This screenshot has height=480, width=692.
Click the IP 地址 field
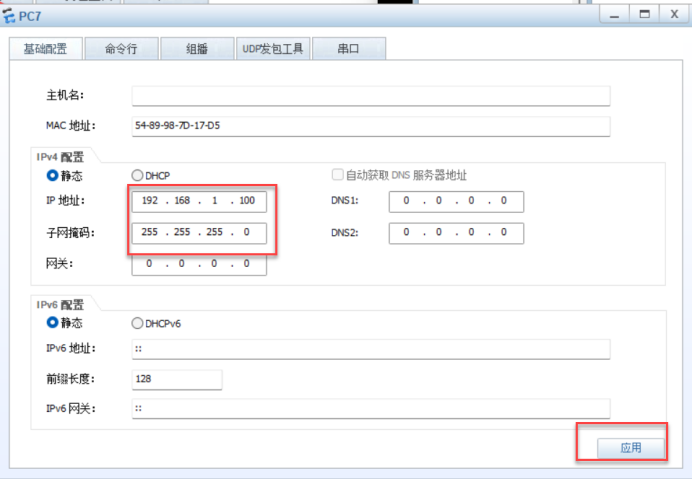click(x=198, y=201)
